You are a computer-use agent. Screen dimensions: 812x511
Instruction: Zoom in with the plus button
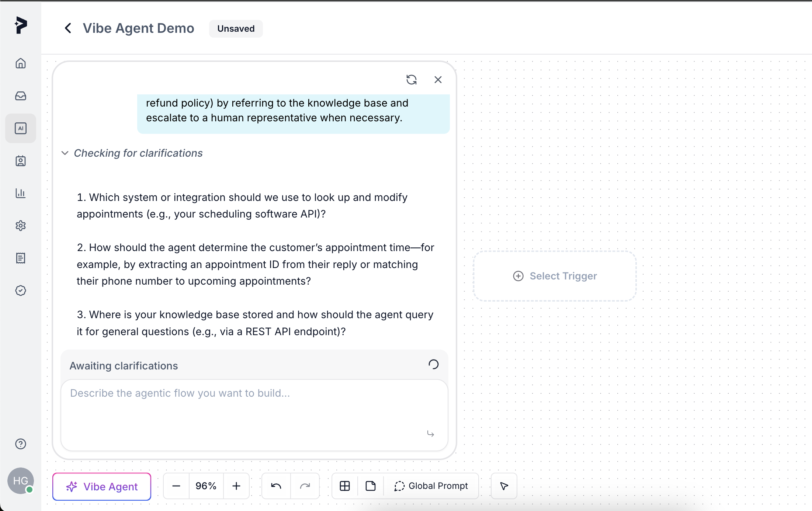(x=236, y=486)
